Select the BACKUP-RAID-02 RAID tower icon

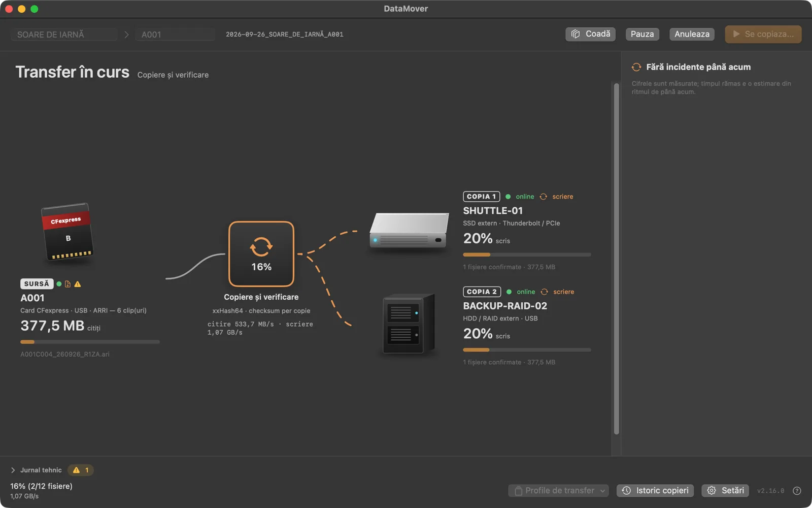tap(409, 324)
